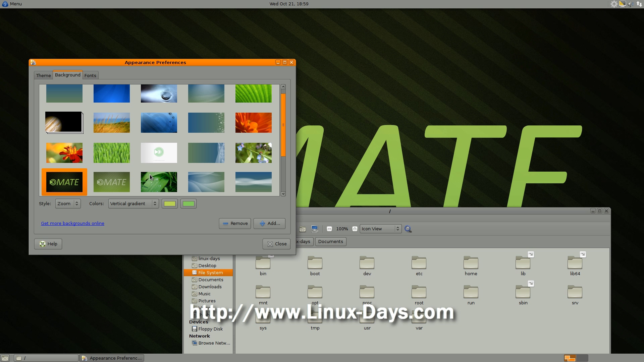Switch to the Background tab
The height and width of the screenshot is (362, 644).
click(68, 75)
